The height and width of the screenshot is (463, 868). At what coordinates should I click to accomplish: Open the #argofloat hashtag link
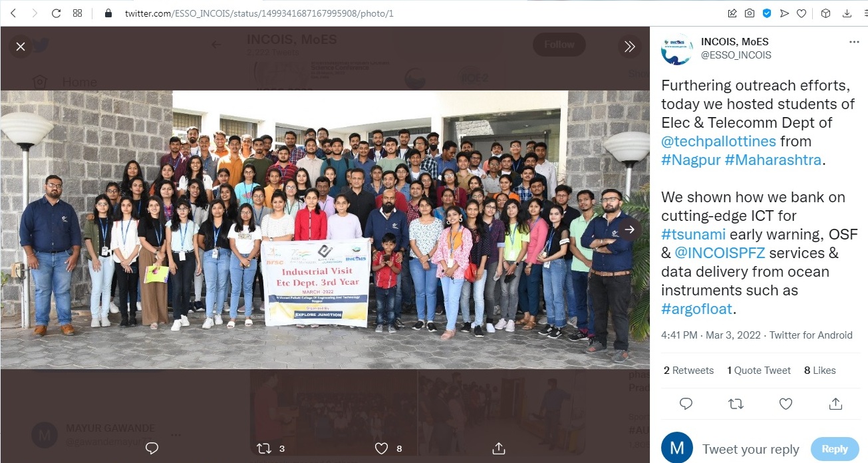tap(696, 309)
